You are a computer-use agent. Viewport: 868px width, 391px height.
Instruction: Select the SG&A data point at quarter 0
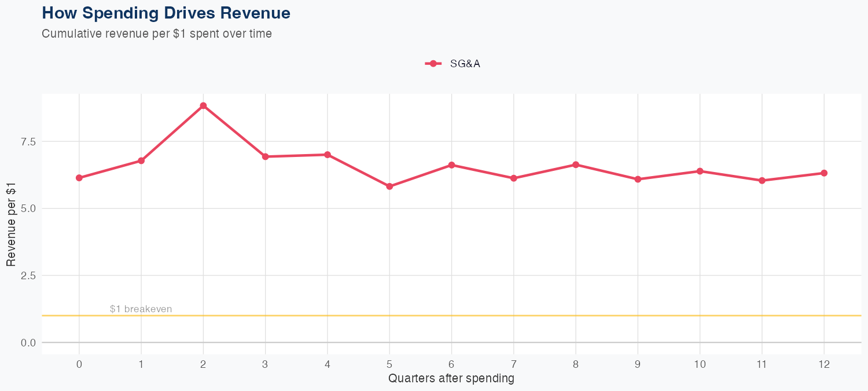pos(79,178)
